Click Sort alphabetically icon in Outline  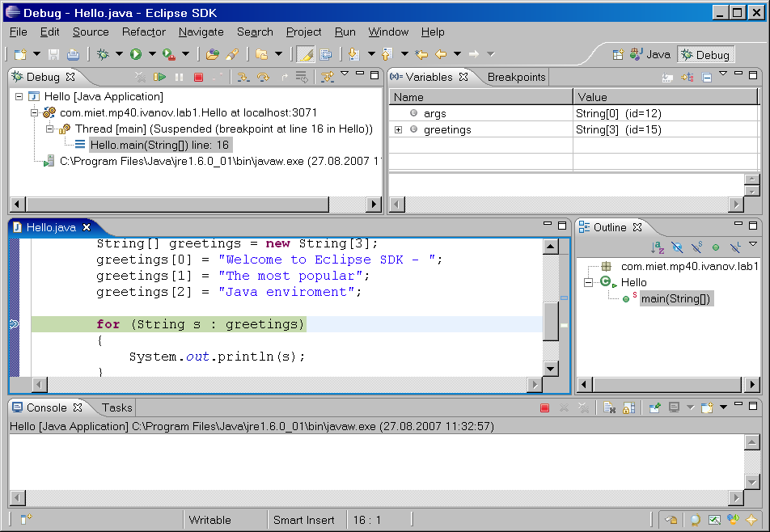point(658,247)
